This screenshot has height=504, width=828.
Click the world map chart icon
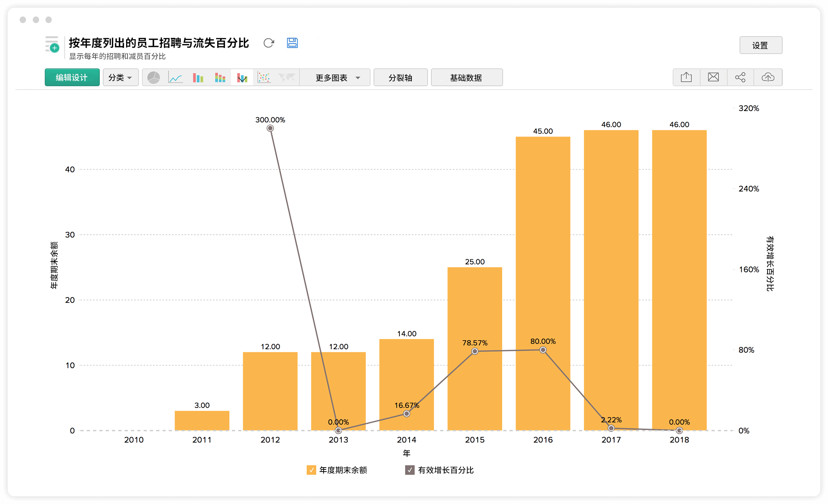(x=287, y=78)
